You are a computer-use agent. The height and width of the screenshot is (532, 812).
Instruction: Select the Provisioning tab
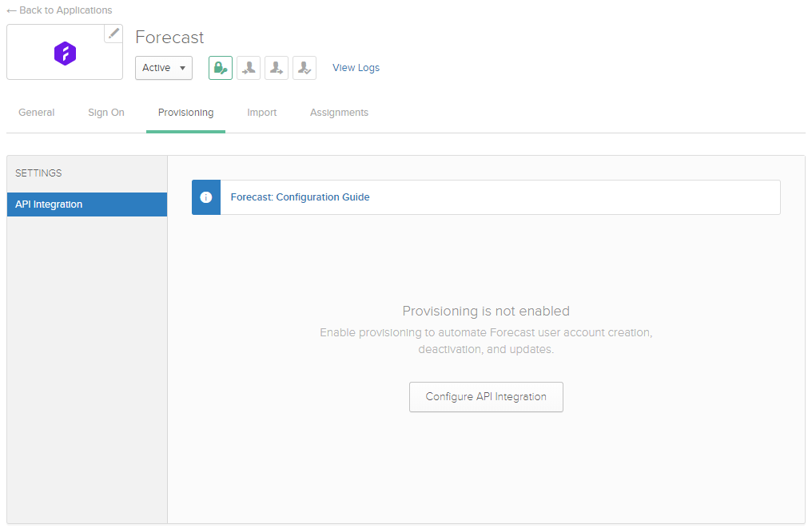(x=186, y=113)
